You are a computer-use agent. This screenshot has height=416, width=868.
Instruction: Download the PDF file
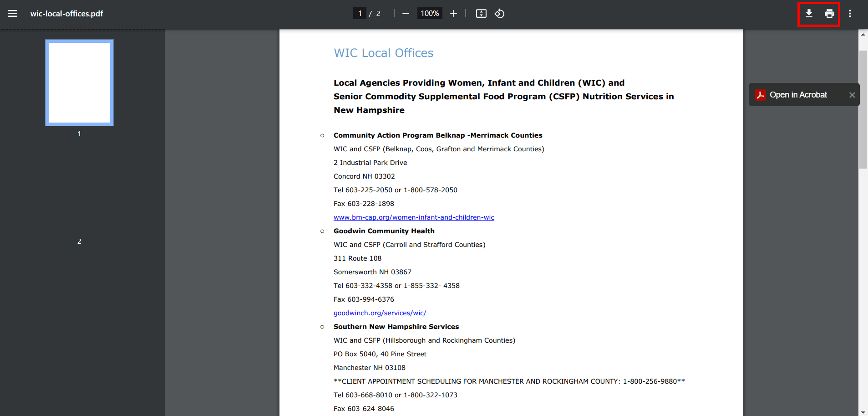(809, 14)
